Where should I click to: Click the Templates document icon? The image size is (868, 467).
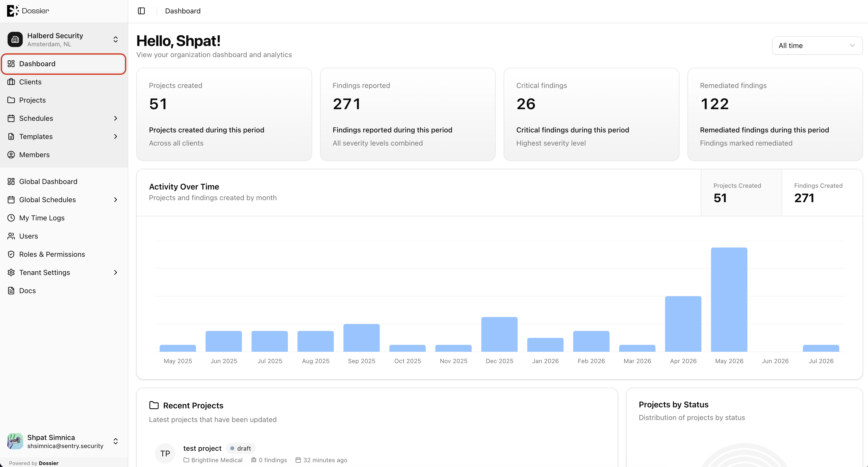click(11, 136)
